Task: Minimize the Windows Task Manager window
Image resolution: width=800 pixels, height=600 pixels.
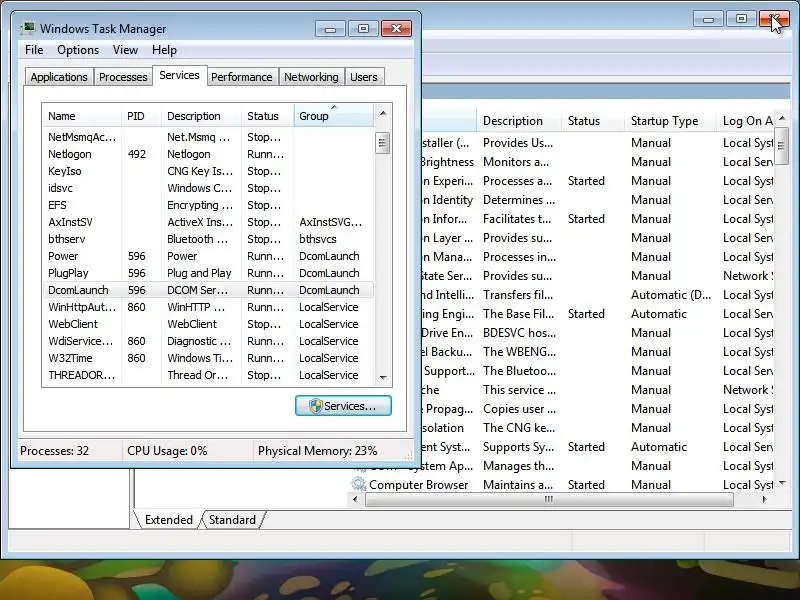Action: (x=330, y=29)
